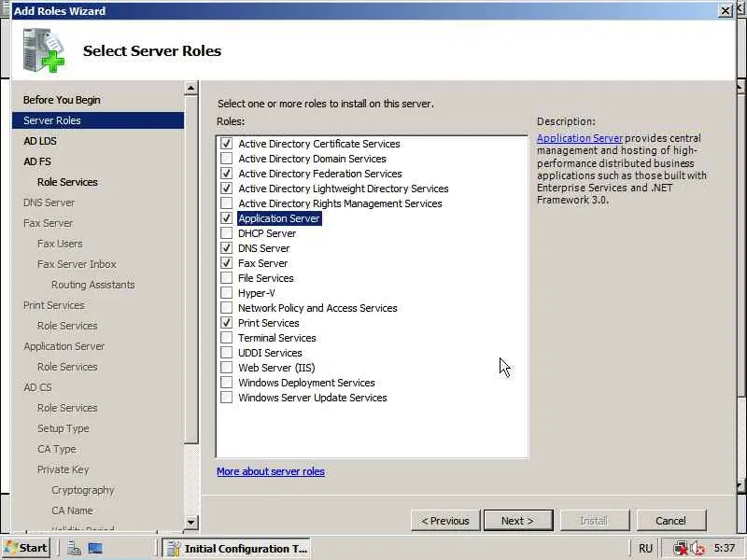Check Windows Server Update Services checkbox
The image size is (747, 560).
click(226, 398)
